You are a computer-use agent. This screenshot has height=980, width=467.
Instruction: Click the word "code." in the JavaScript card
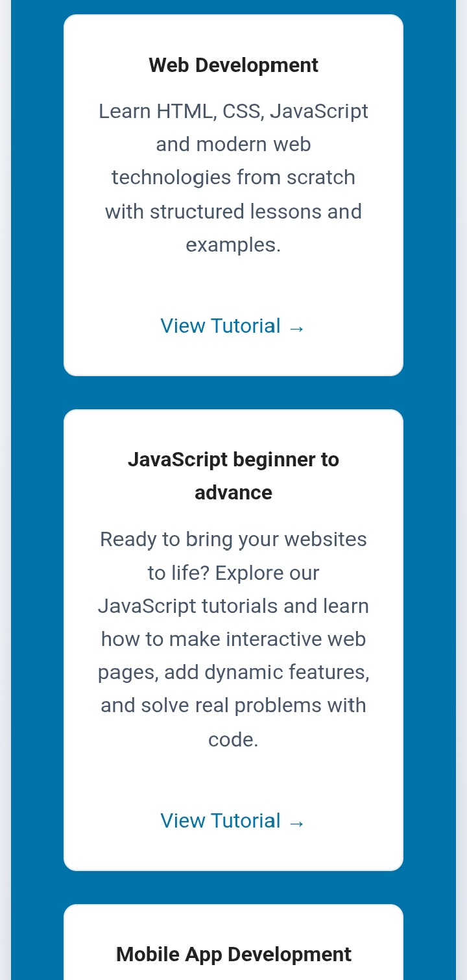[233, 739]
